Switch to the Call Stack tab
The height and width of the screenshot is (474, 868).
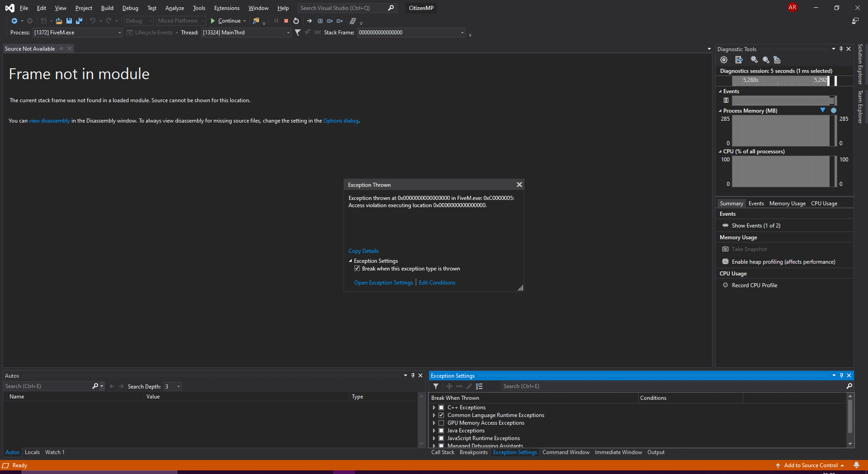[443, 452]
